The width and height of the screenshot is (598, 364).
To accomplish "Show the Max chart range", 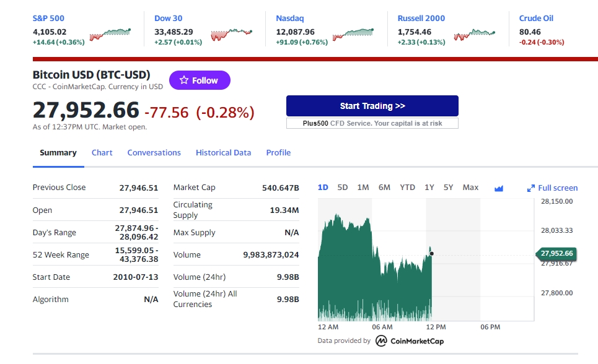I will [470, 188].
